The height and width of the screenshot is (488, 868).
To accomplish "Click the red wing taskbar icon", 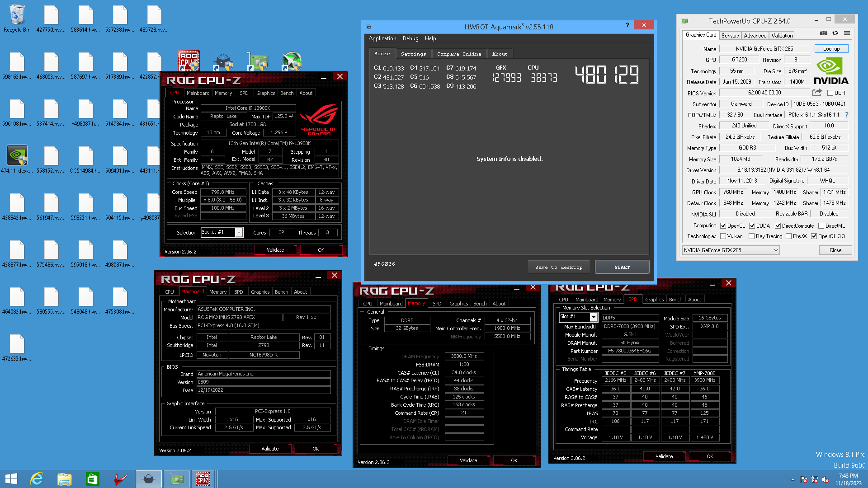I will [x=120, y=479].
